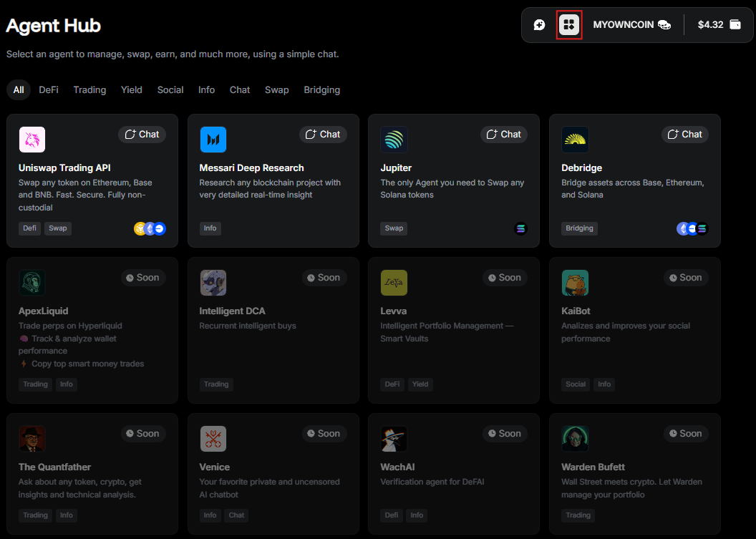
Task: Click the Trading tag on Warden Bufett card
Action: click(578, 515)
